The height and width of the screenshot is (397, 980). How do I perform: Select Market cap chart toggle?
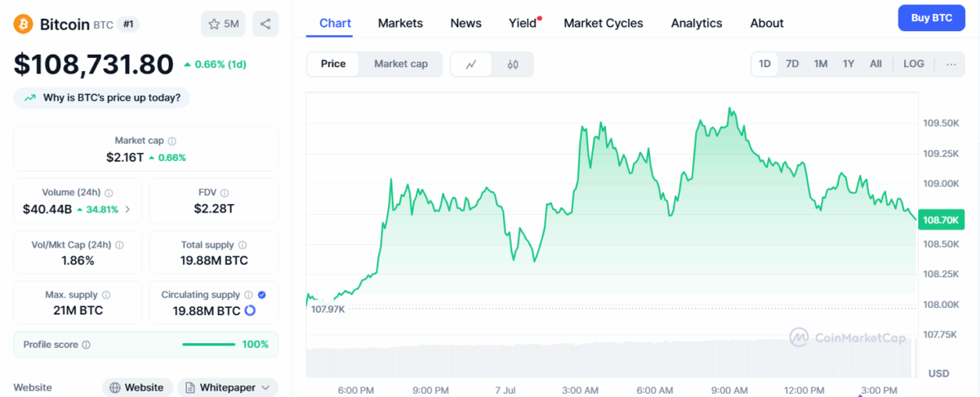(401, 64)
